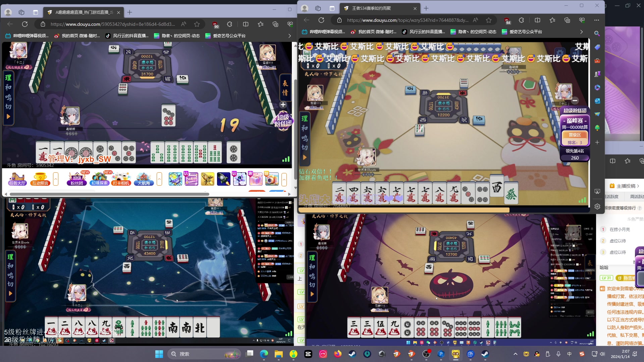
Task: Select 王者S34赛季如约而聚 browser tab
Action: point(371,8)
